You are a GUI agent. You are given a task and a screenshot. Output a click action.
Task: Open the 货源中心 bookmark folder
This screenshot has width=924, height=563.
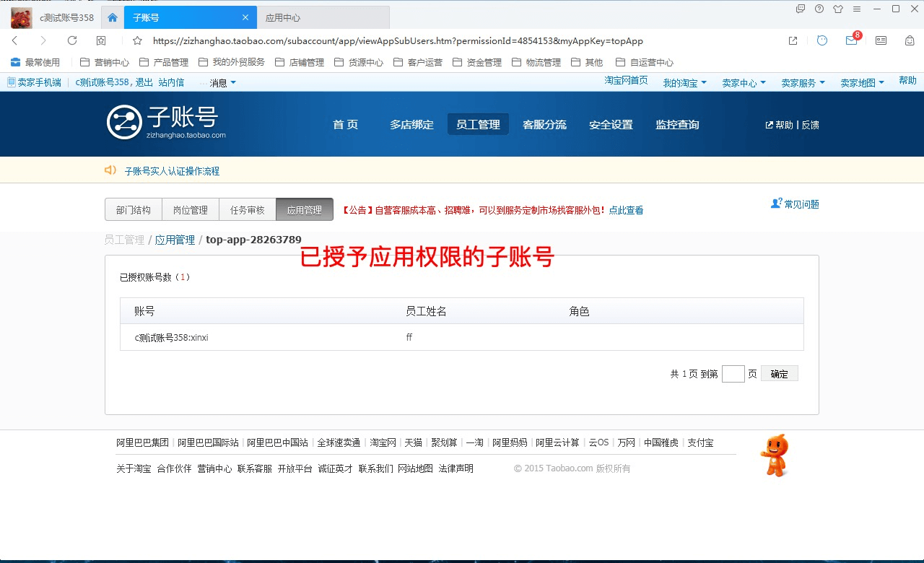coord(359,62)
